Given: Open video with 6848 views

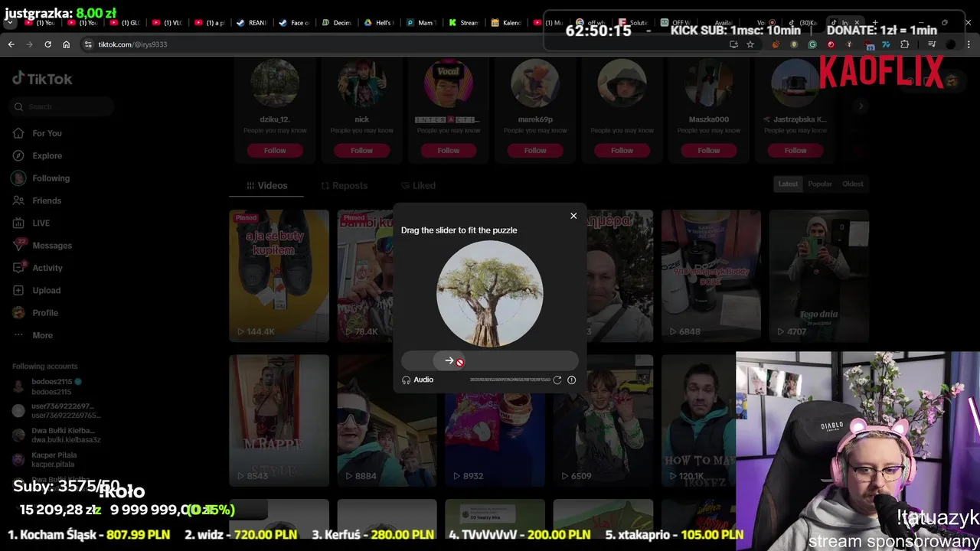Looking at the screenshot, I should coord(711,275).
